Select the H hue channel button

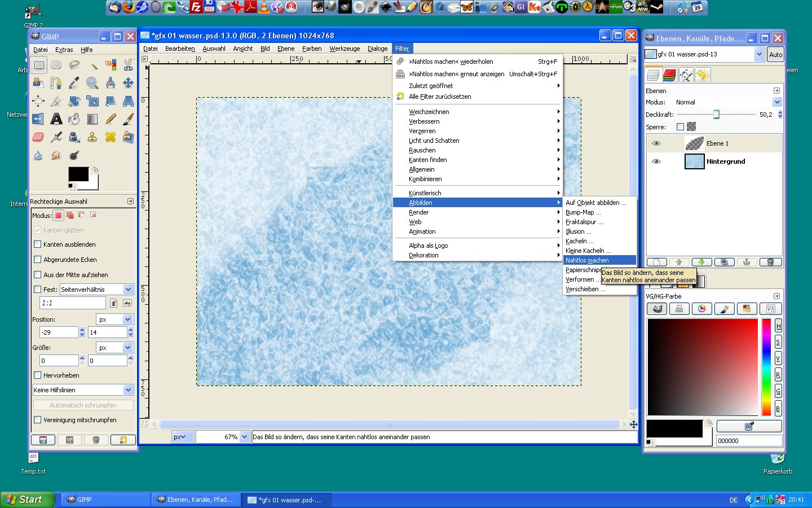tap(778, 326)
